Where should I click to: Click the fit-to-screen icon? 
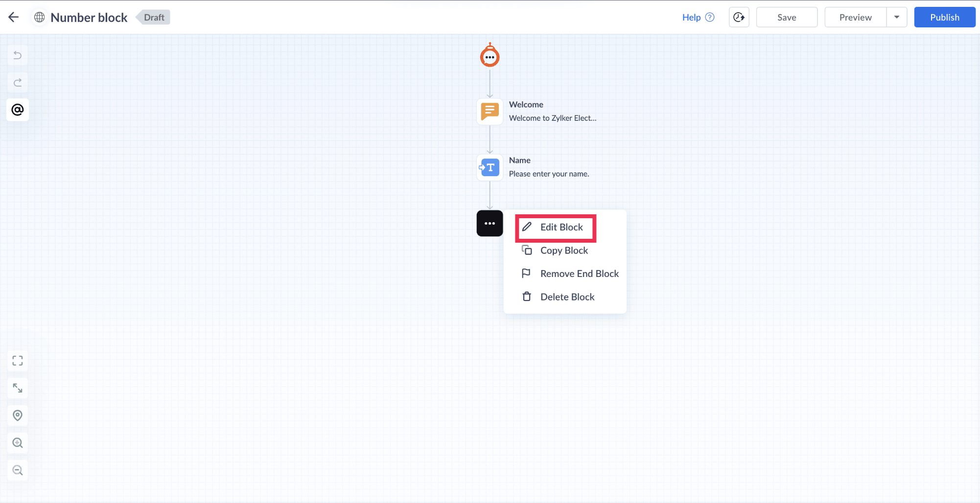pos(18,361)
